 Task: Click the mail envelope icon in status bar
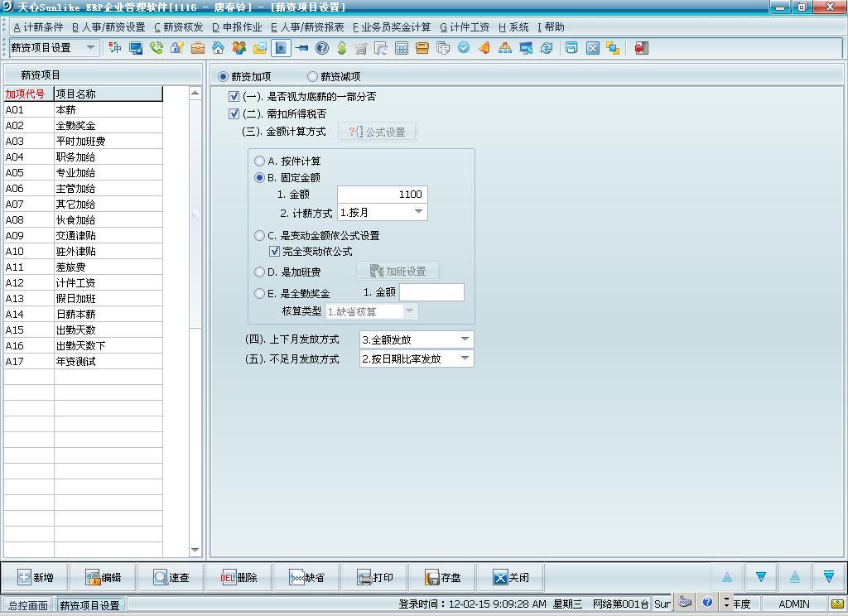pos(838,604)
